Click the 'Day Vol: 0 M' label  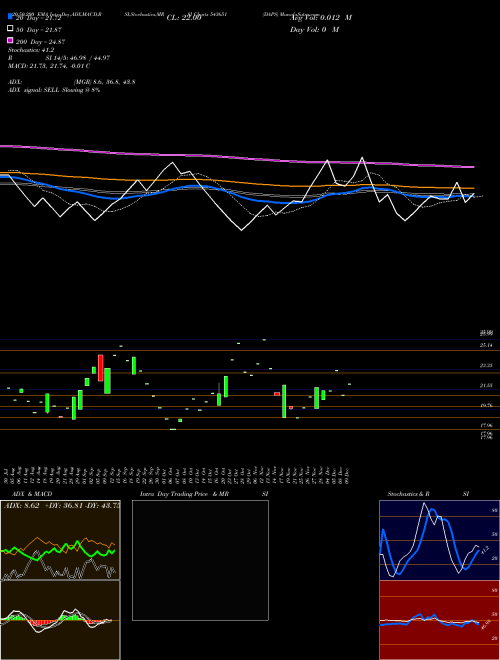point(314,29)
